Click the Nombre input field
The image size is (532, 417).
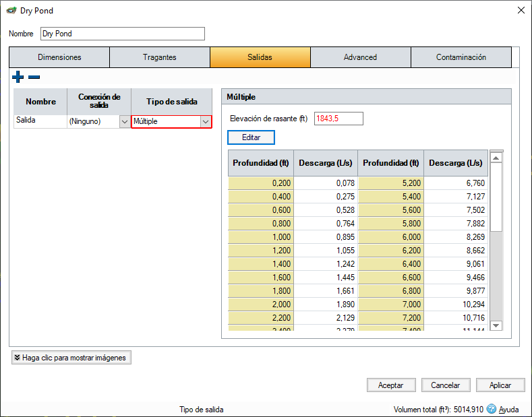(123, 34)
